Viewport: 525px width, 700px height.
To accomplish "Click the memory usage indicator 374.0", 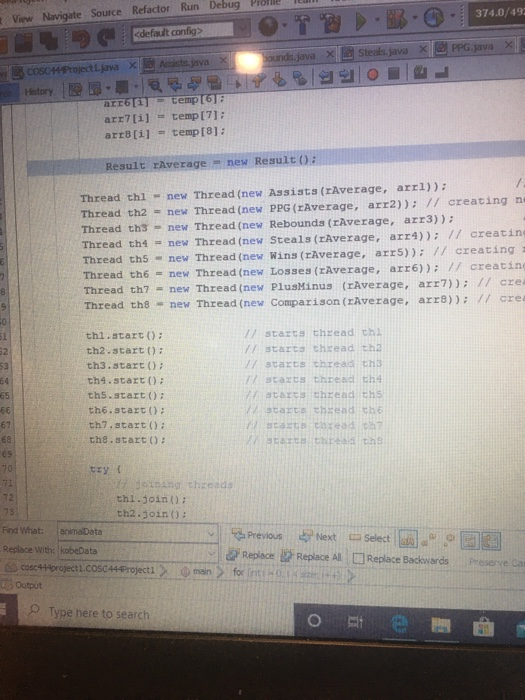I will (x=496, y=14).
